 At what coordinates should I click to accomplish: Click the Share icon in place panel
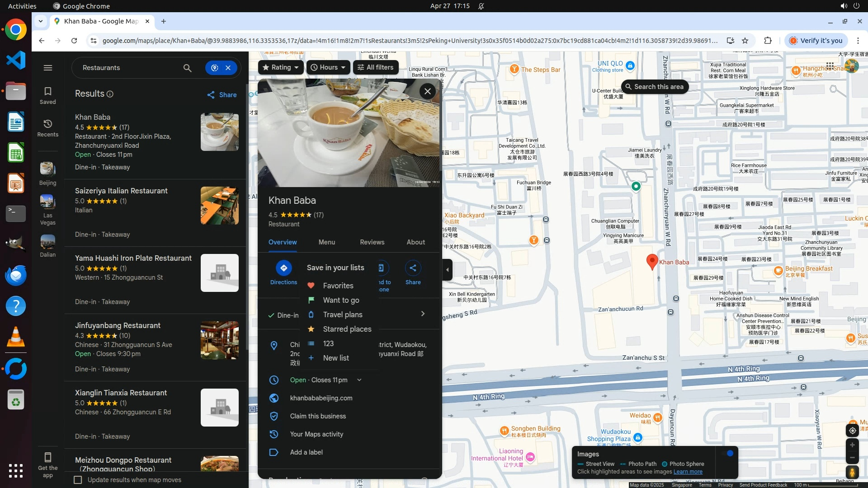(x=413, y=268)
